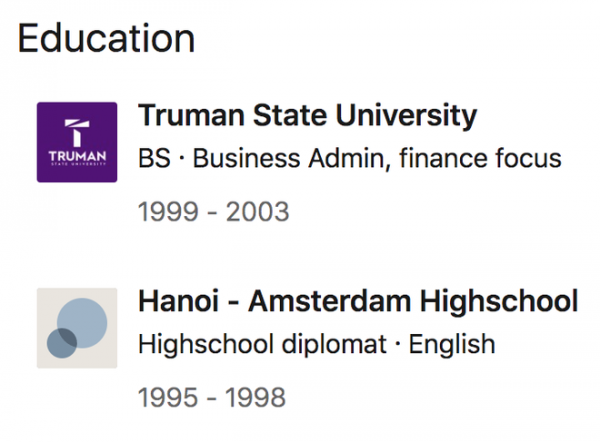Screen dimensions: 600x442
Task: Select the Business Admin, finance focus text
Action: [x=377, y=158]
